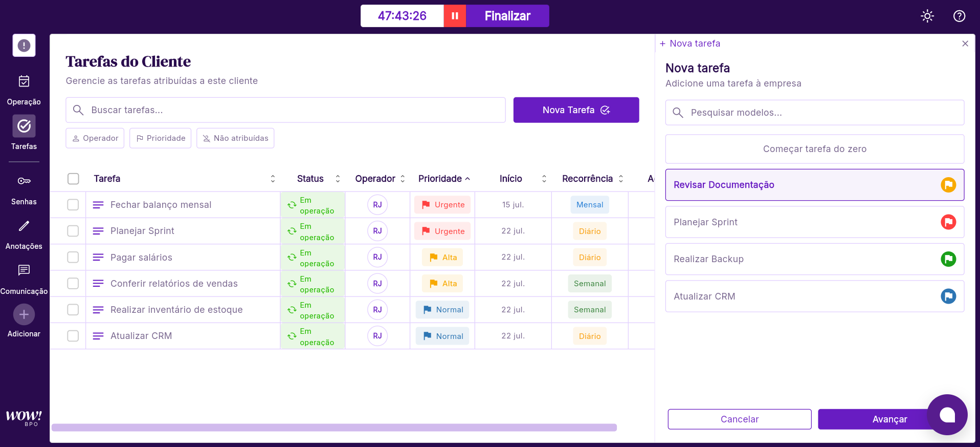Open the alert icon in sidebar
Image resolution: width=980 pixels, height=447 pixels.
click(24, 46)
